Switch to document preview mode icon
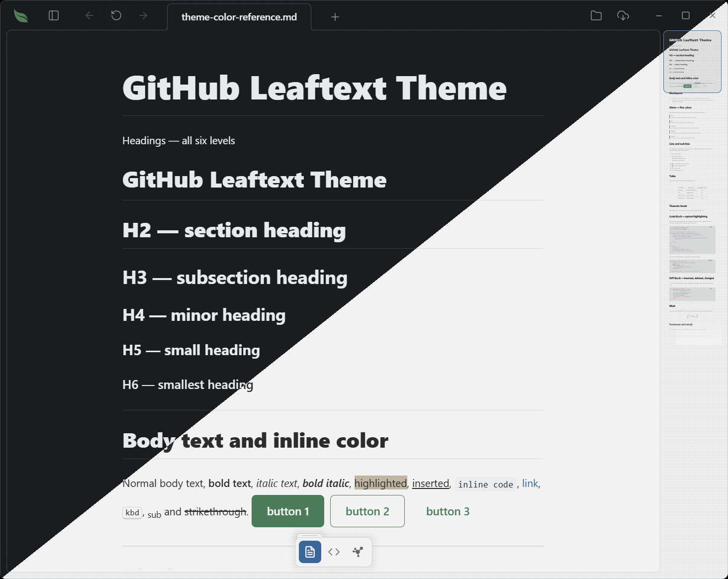The height and width of the screenshot is (579, 728). [x=310, y=552]
